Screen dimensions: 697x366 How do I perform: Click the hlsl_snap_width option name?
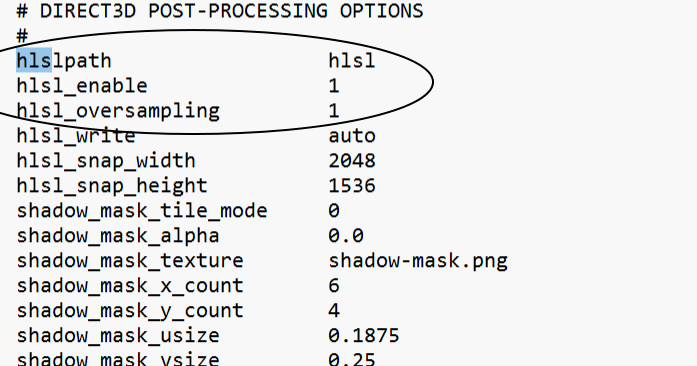[x=106, y=161]
